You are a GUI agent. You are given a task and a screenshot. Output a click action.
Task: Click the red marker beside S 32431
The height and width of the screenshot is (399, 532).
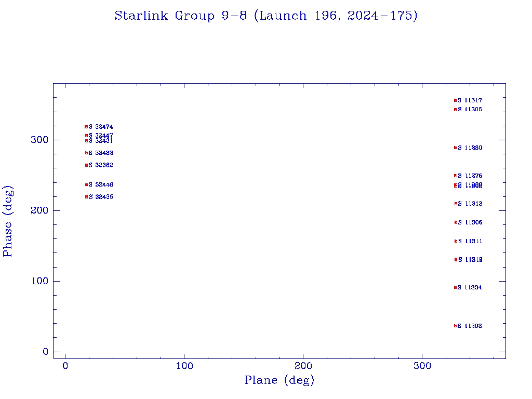[x=87, y=141]
